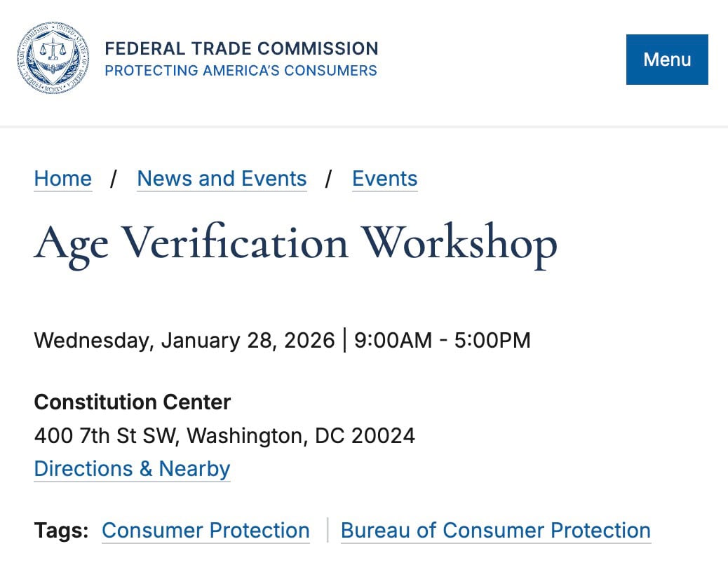Open News and Events breadcrumb link
Screen dimensions: 728x565
[221, 179]
